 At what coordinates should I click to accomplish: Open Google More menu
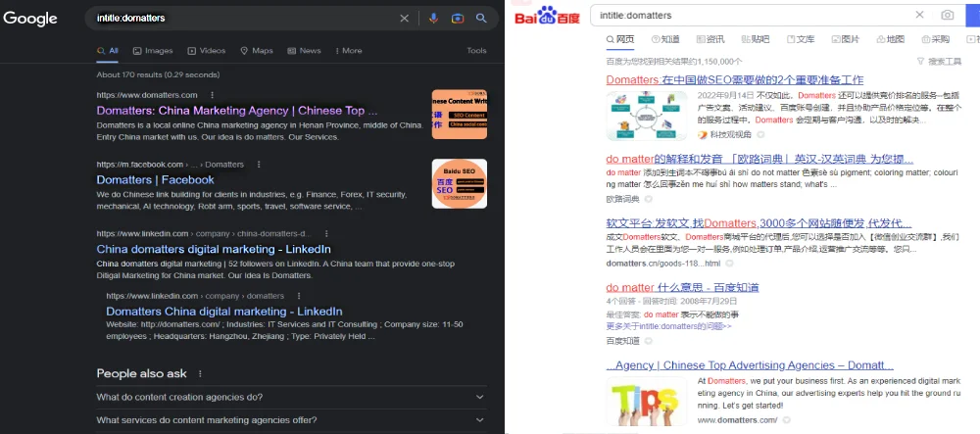click(349, 51)
